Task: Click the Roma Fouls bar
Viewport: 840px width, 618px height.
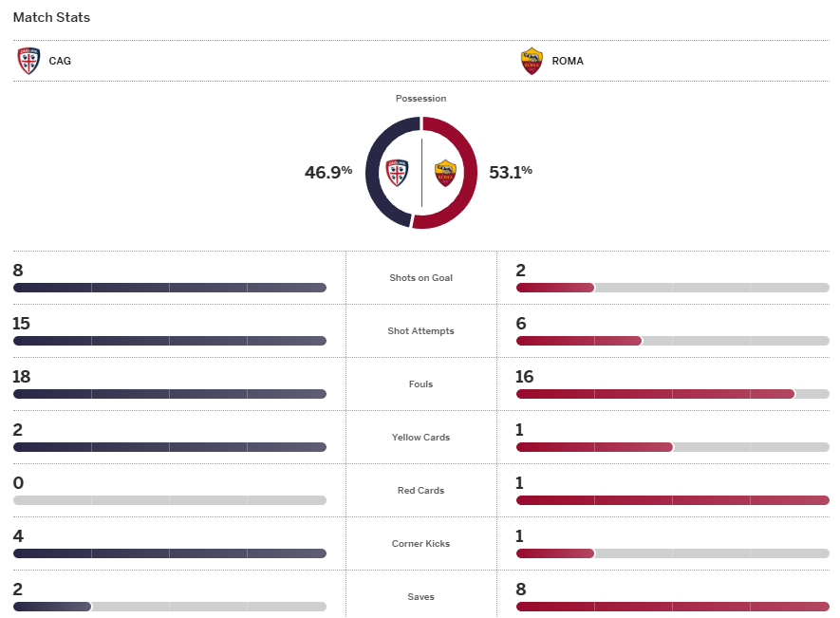Action: click(x=672, y=394)
